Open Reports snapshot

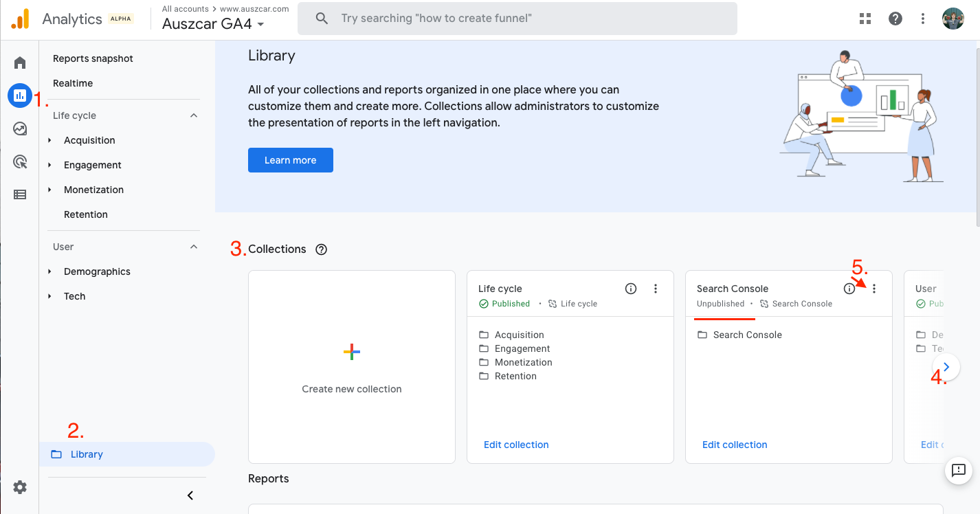pyautogui.click(x=93, y=58)
